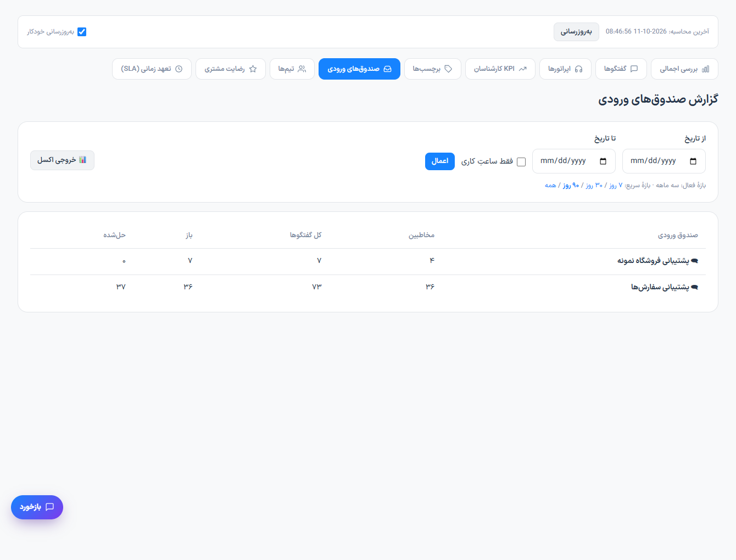Switch to the تیم‌ها tab

point(292,69)
